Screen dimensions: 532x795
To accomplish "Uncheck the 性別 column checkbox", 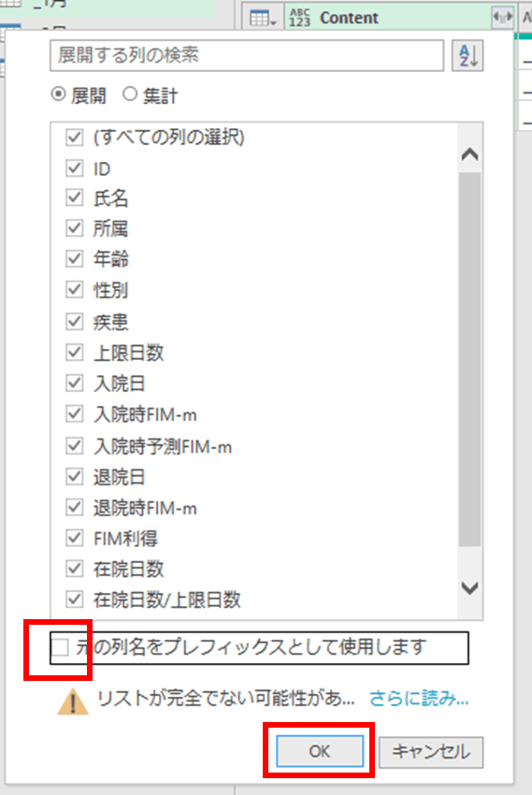I will tap(75, 290).
